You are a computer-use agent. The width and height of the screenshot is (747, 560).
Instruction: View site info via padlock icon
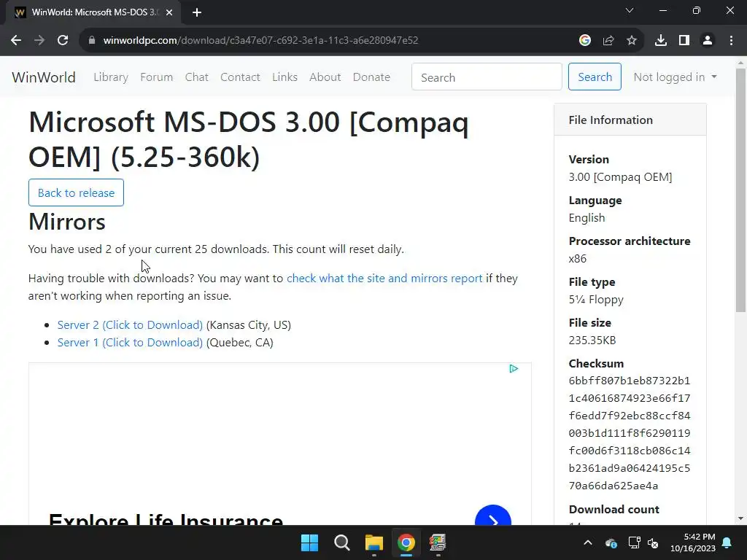coord(91,41)
